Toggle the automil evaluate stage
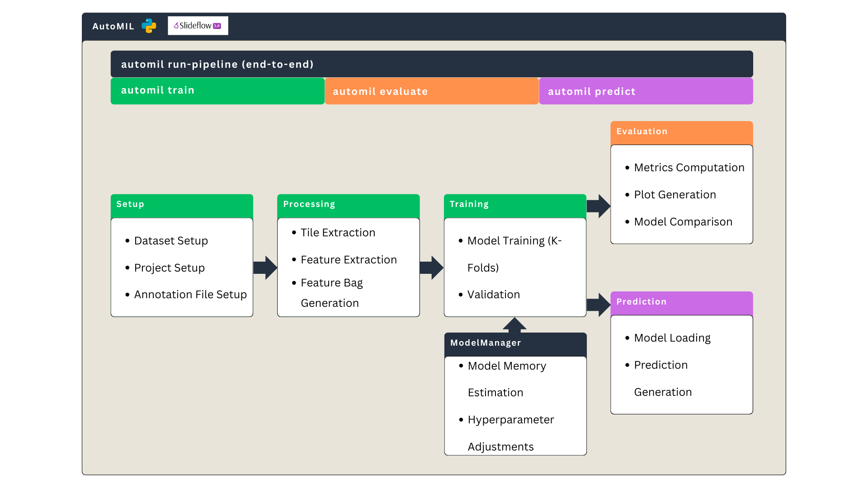Viewport: 868px width, 488px height. 431,91
